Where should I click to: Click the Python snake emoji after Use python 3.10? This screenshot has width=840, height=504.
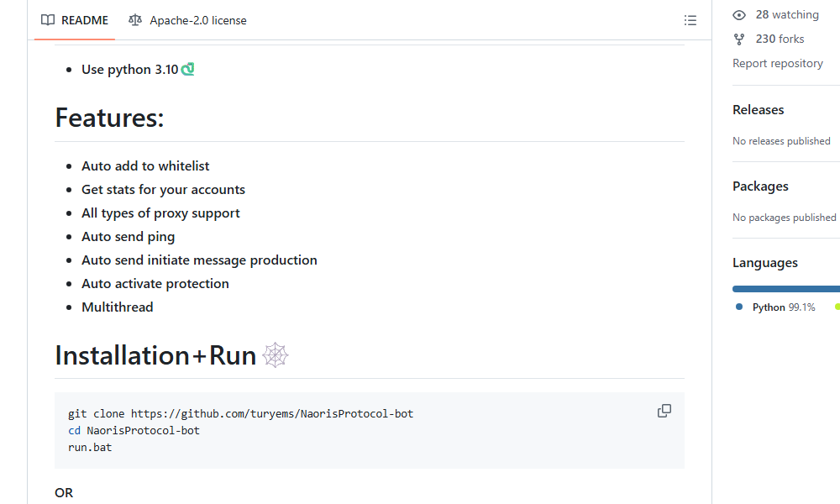point(186,68)
